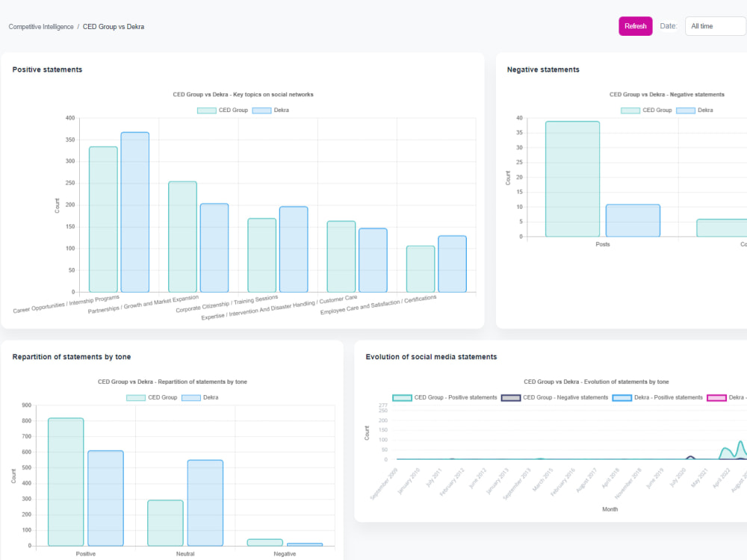Click Repartition of statements by tone title
This screenshot has height=560, width=747.
pos(72,357)
